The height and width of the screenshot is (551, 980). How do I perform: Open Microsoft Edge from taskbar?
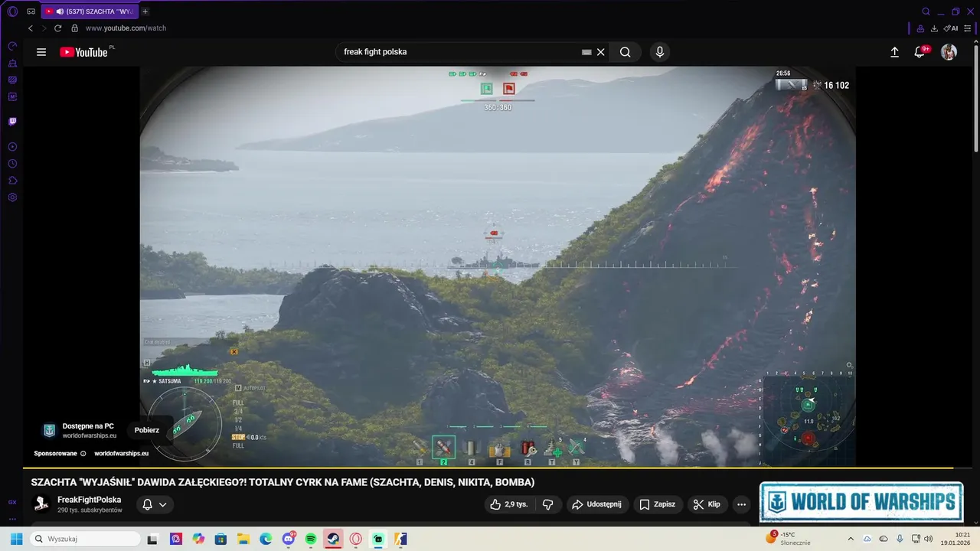click(266, 539)
